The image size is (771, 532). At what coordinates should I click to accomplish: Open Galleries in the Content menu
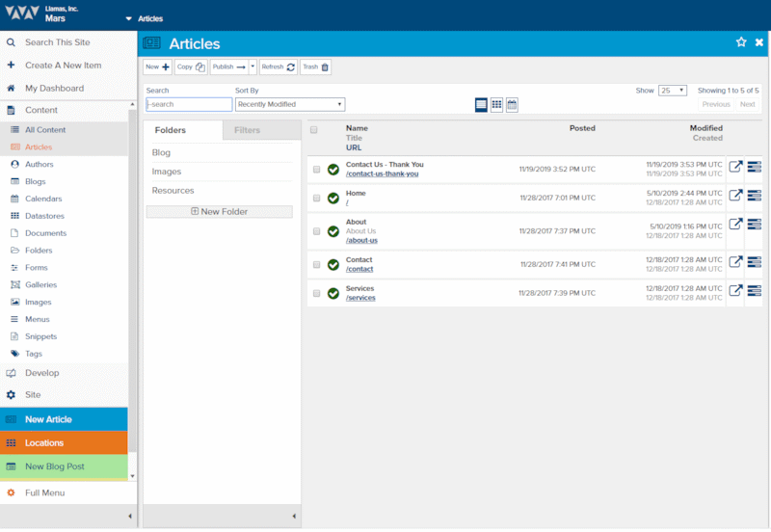click(x=40, y=284)
